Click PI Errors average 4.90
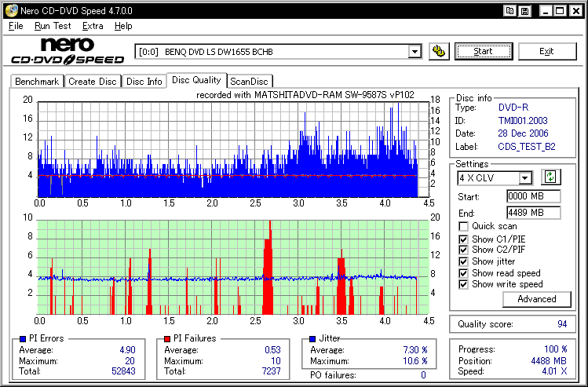588x387 pixels. (127, 350)
